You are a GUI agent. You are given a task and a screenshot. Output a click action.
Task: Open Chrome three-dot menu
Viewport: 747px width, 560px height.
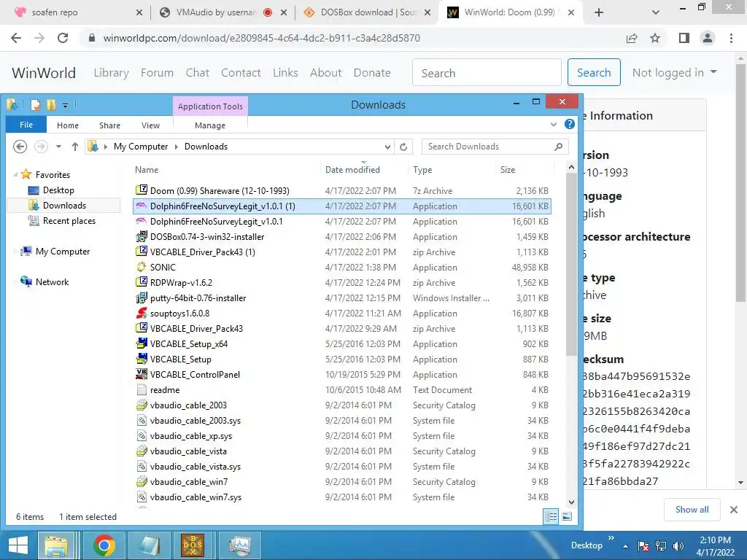731,38
